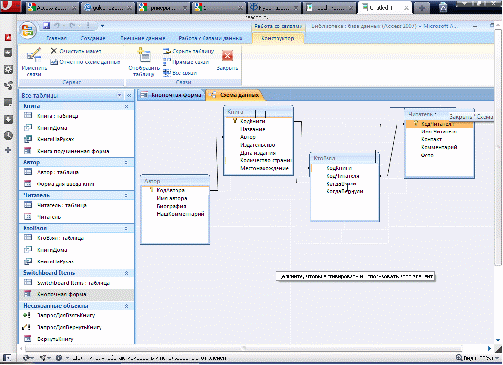This screenshot has height=365, width=503.
Task: Click the Office button orb
Action: click(x=28, y=31)
